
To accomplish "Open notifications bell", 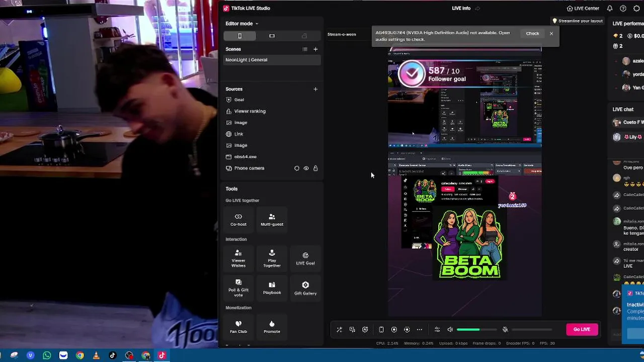I will pos(610,8).
